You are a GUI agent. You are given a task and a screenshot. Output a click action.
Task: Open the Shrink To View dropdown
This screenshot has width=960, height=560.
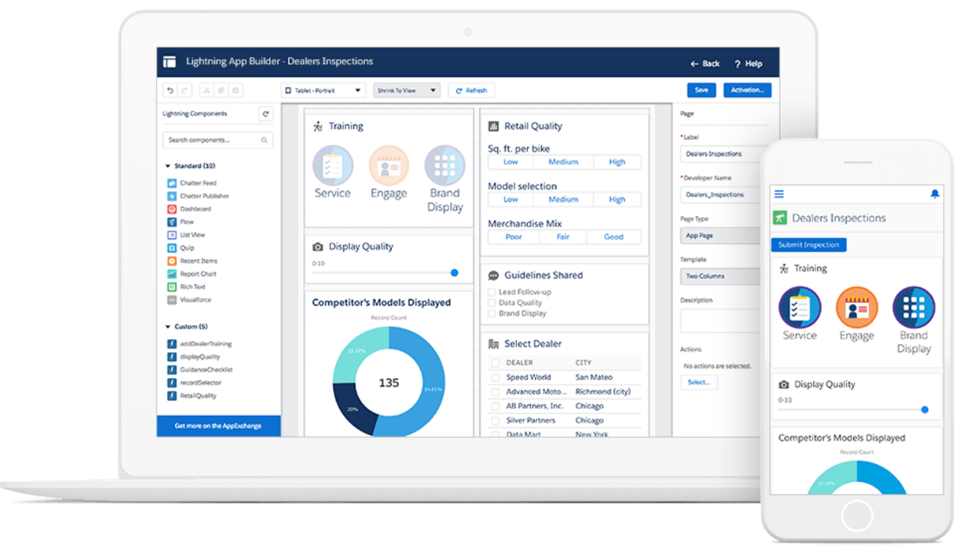pyautogui.click(x=406, y=90)
